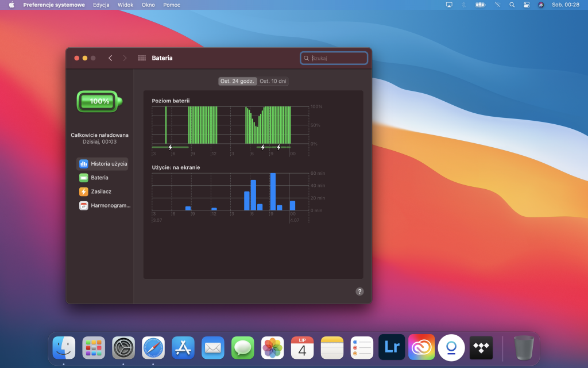Switch to the Ost. 10 dni tab
The height and width of the screenshot is (368, 588).
(273, 80)
